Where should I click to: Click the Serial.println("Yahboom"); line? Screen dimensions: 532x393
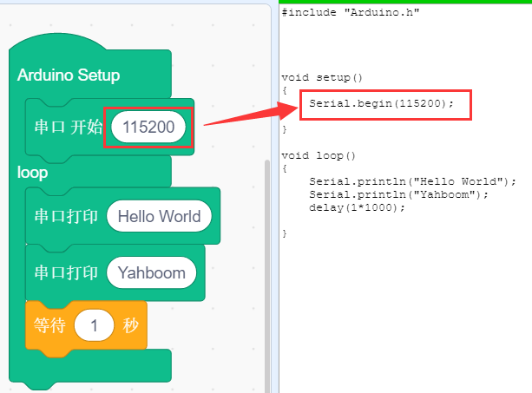coord(398,194)
